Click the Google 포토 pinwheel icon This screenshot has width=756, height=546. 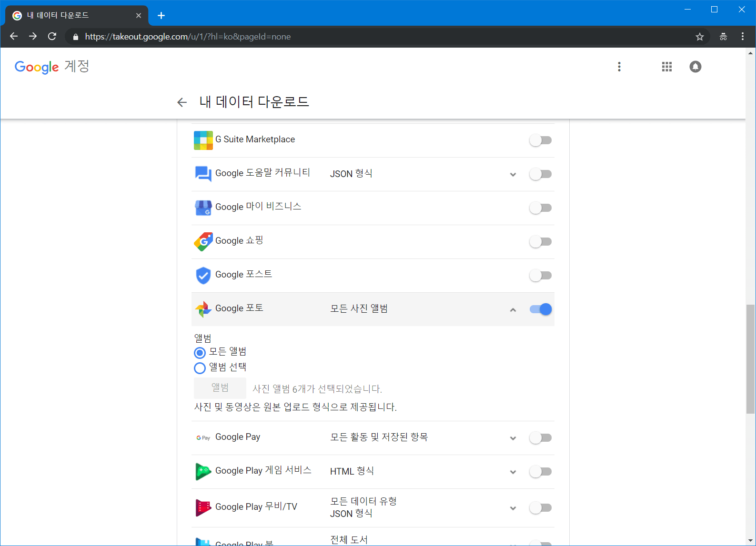(x=203, y=309)
